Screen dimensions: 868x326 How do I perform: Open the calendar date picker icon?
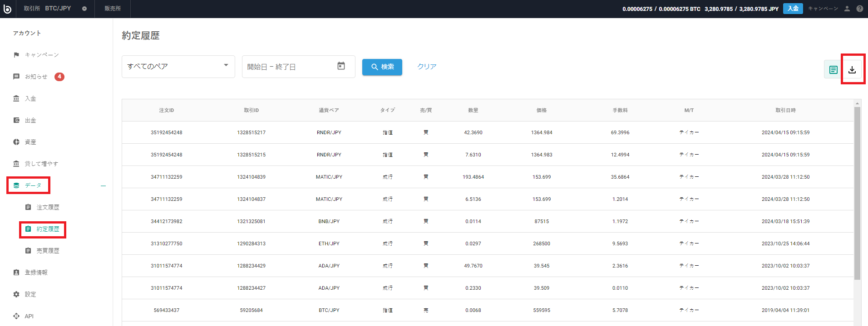pos(341,66)
